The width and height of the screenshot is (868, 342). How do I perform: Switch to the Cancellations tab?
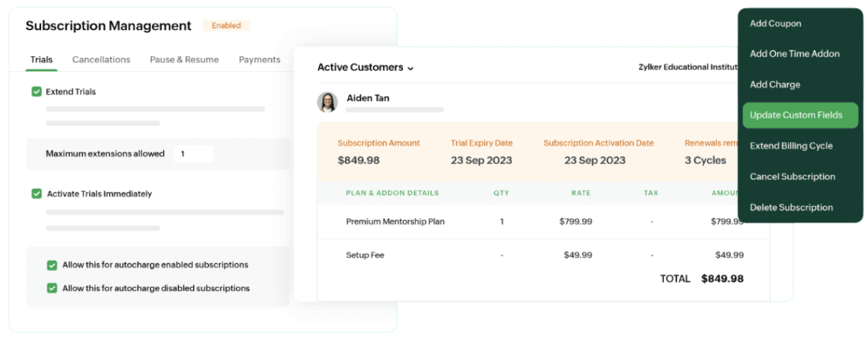(101, 60)
